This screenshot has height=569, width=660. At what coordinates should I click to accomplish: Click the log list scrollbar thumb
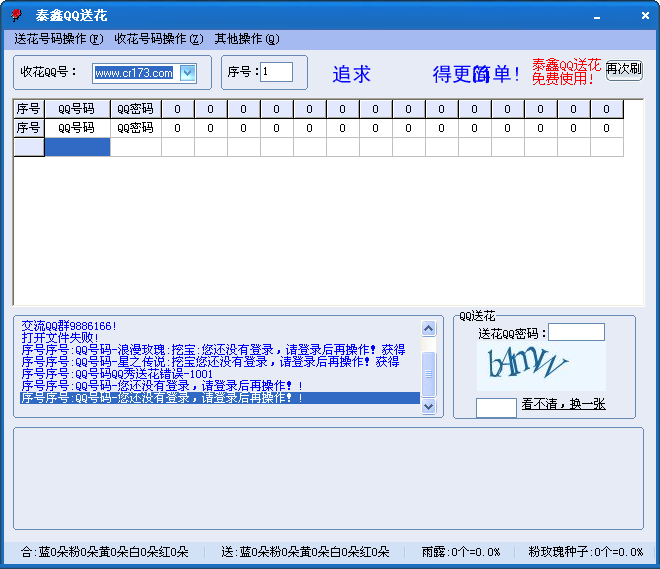point(428,374)
